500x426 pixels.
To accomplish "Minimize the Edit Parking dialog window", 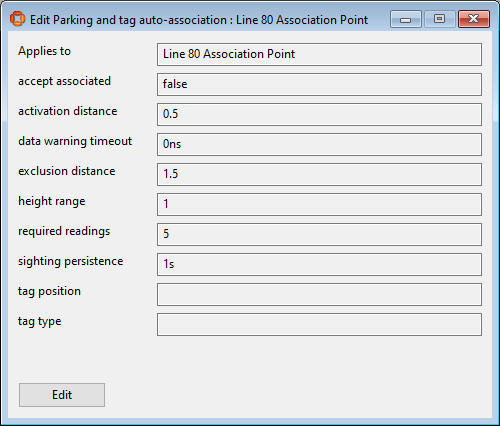I will pos(406,19).
